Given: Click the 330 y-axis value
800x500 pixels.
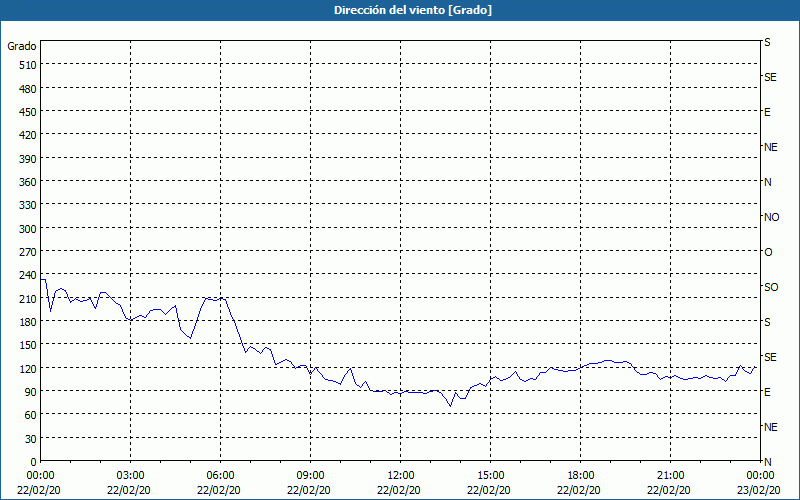Looking at the screenshot, I should [x=28, y=205].
